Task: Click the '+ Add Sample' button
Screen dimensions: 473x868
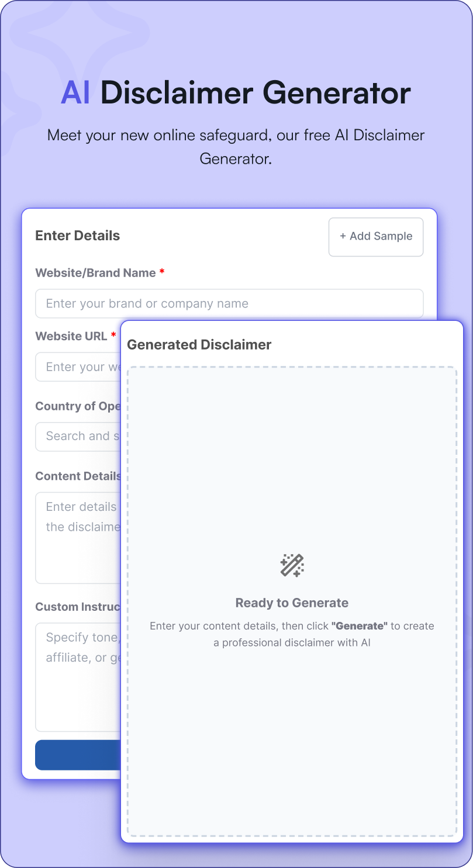Action: pyautogui.click(x=375, y=237)
